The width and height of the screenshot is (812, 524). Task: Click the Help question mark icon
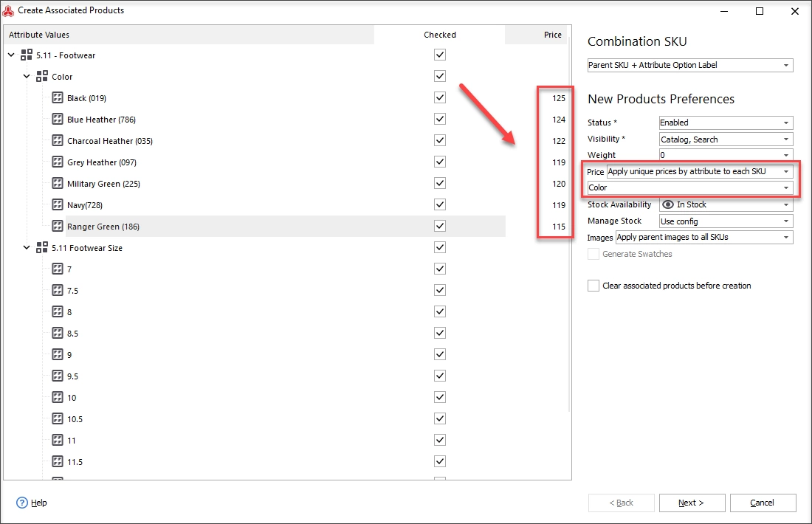tap(21, 503)
